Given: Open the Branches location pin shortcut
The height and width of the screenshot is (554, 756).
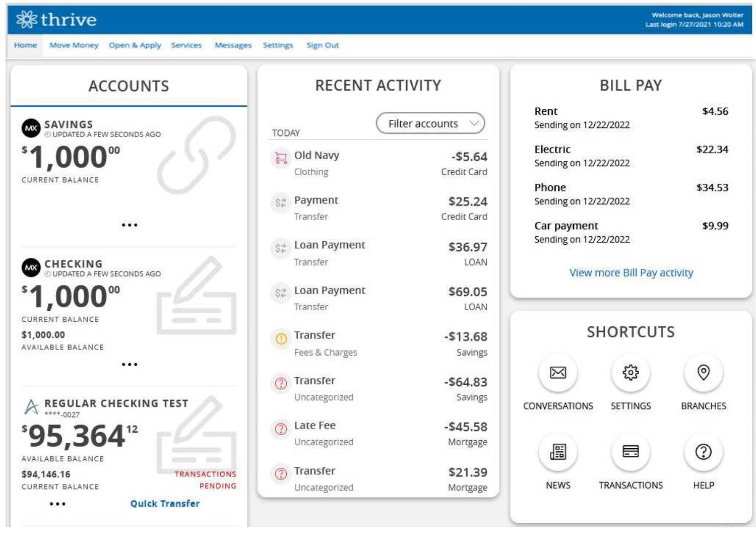Looking at the screenshot, I should click(x=703, y=372).
